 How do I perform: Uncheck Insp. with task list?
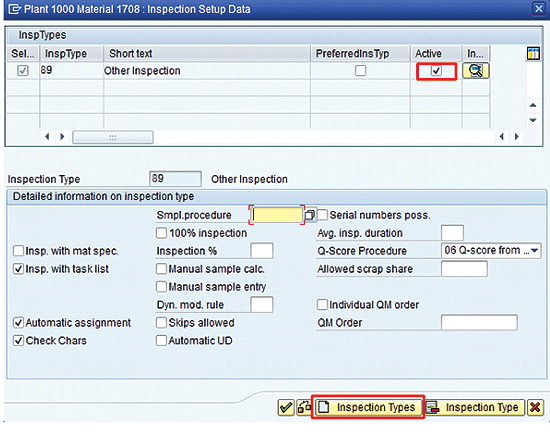point(18,269)
